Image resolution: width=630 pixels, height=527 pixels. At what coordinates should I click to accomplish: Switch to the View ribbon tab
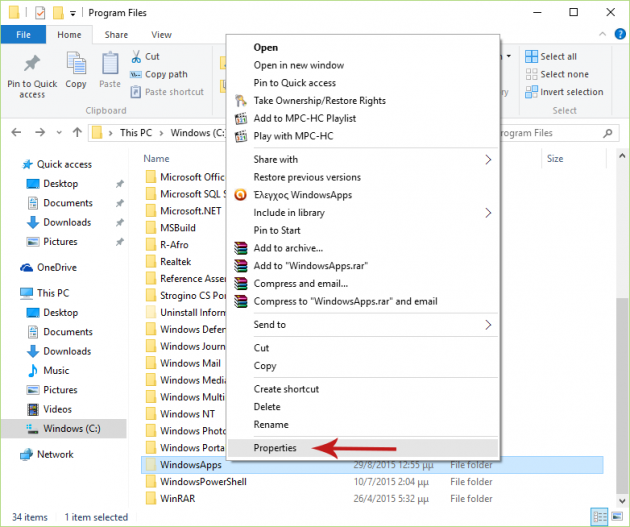(x=162, y=35)
